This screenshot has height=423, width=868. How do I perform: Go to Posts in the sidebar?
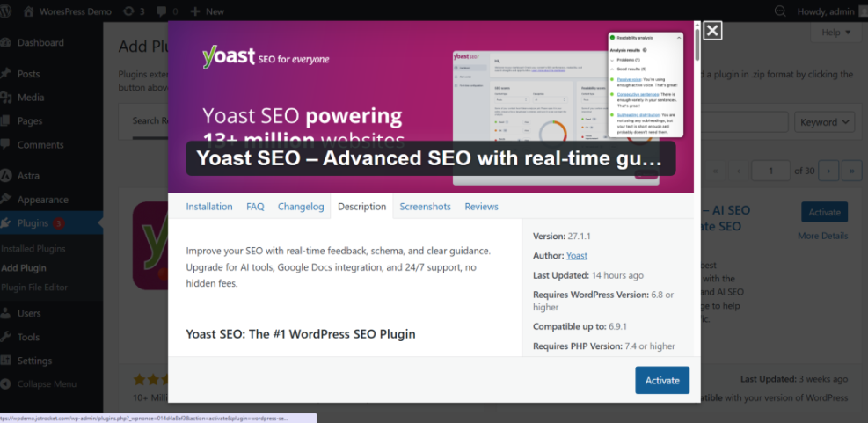point(29,74)
